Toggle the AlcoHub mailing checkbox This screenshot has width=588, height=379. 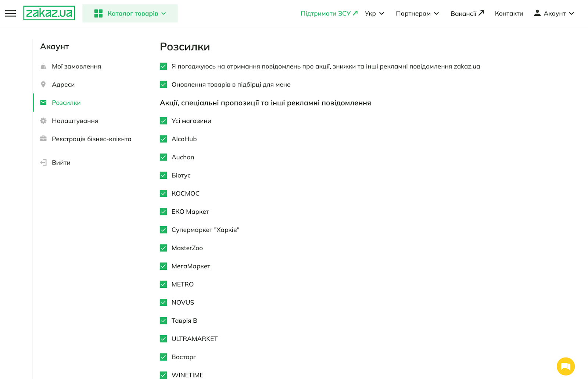(164, 139)
